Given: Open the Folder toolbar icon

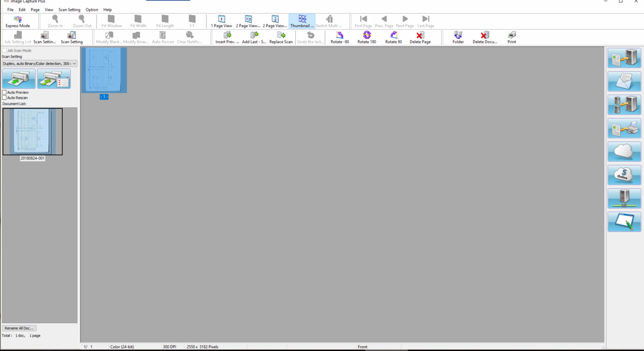Looking at the screenshot, I should (458, 37).
